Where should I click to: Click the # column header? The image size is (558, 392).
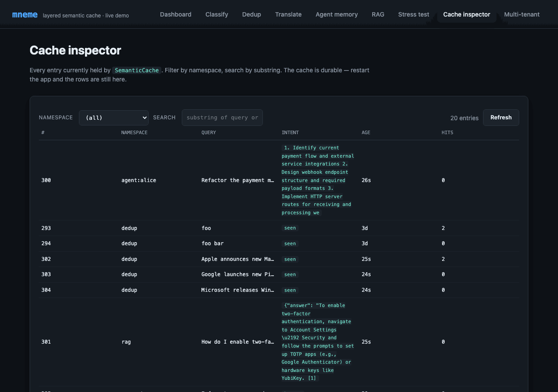(43, 132)
